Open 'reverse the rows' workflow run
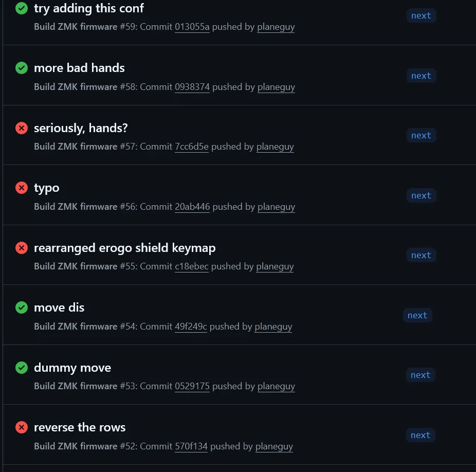 (80, 427)
